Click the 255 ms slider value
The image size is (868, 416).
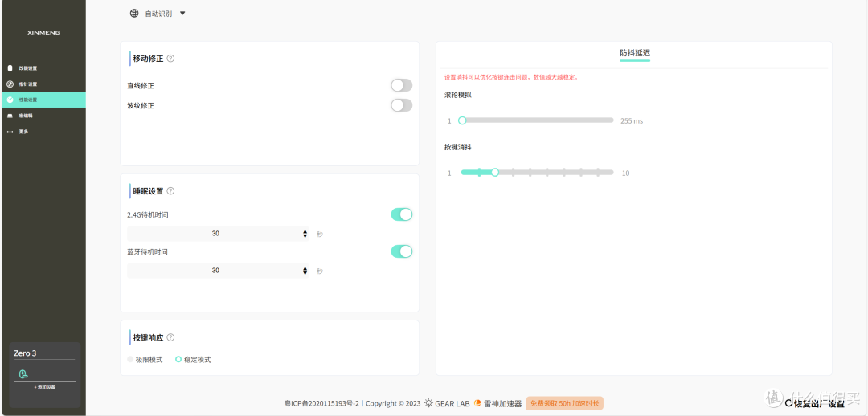click(632, 120)
